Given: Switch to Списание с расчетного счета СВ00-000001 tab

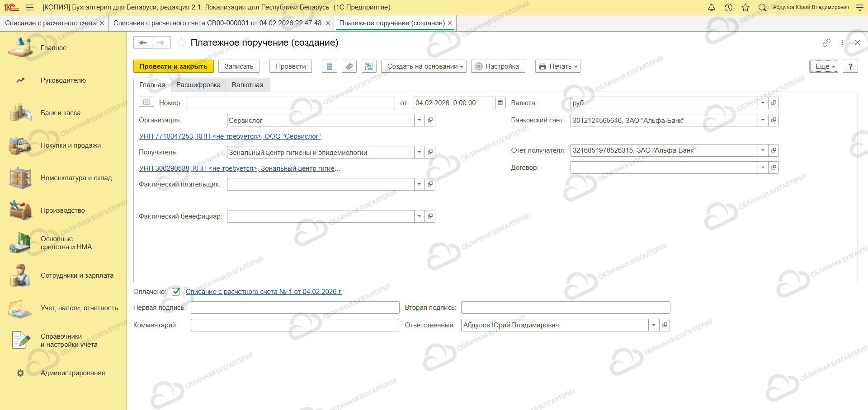Looking at the screenshot, I should (x=217, y=23).
